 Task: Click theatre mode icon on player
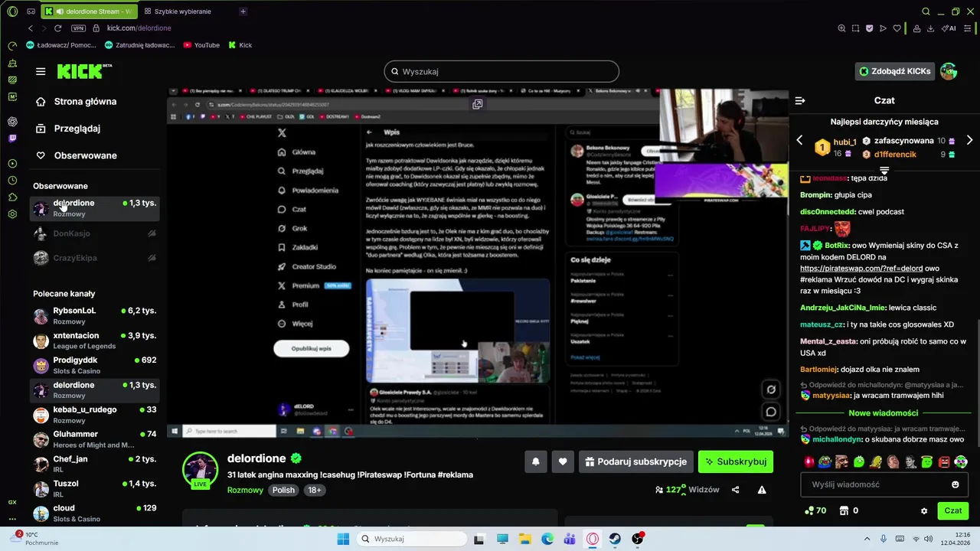(771, 390)
